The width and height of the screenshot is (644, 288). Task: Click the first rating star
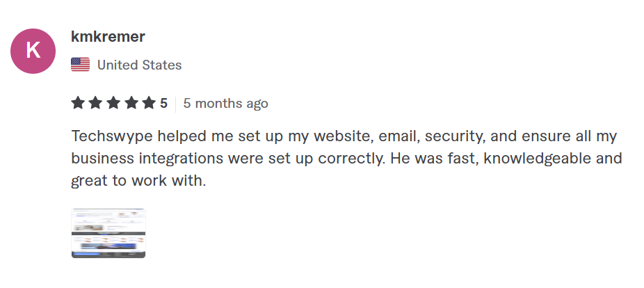tap(78, 104)
